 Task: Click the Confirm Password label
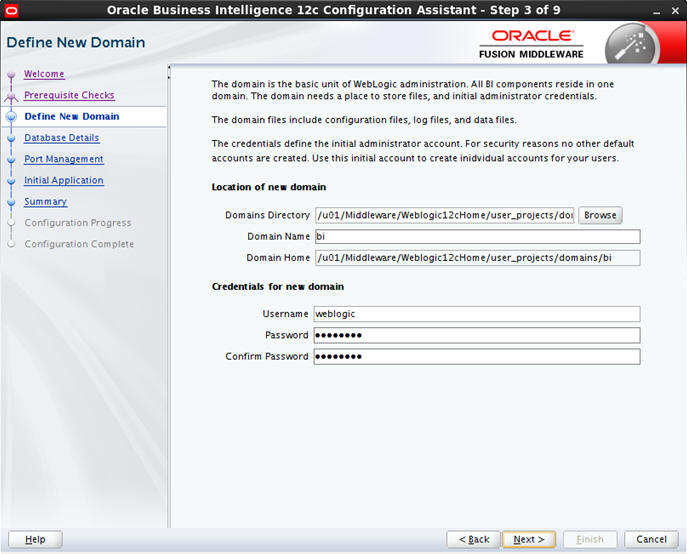[267, 356]
